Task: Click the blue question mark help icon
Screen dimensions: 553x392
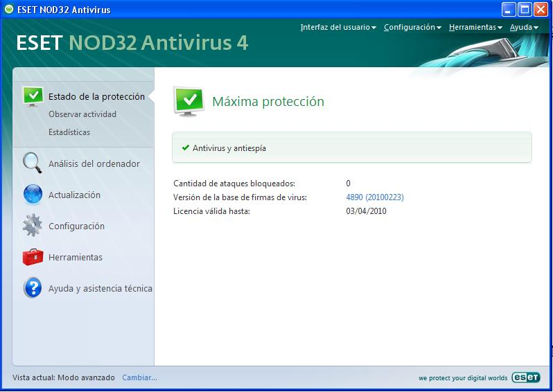Action: tap(33, 288)
